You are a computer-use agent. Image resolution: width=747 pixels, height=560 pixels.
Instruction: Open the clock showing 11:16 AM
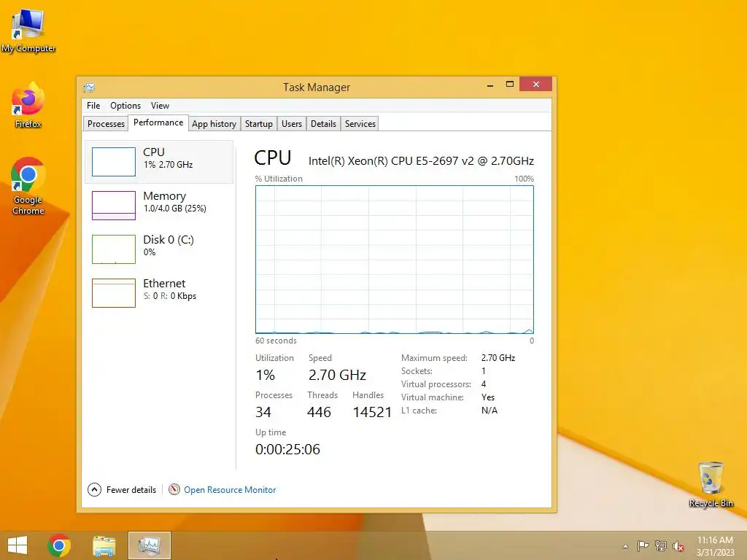pos(715,546)
